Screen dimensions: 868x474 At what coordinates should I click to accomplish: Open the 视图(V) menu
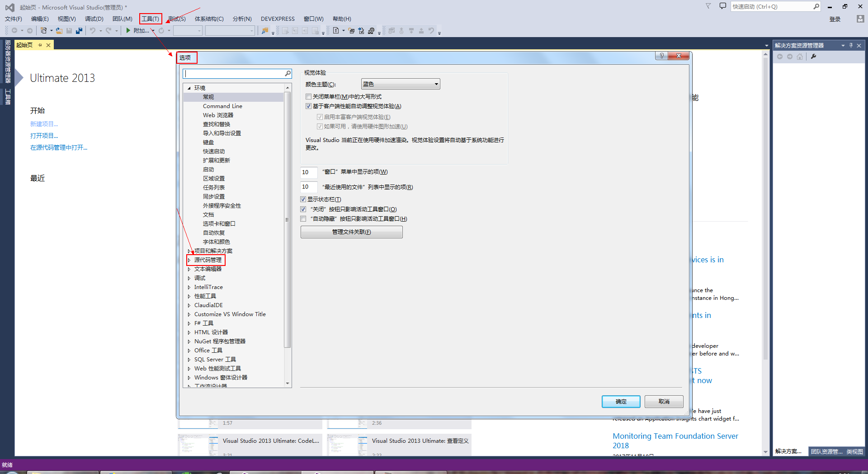[67, 19]
